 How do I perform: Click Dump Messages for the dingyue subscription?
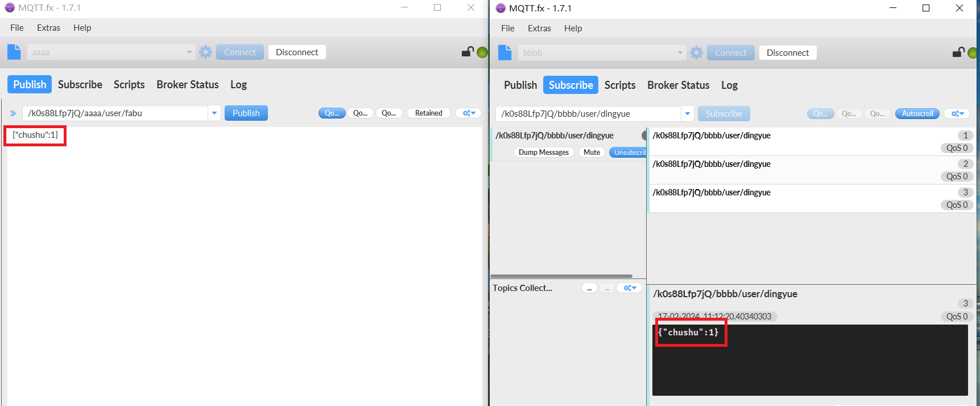pyautogui.click(x=543, y=153)
